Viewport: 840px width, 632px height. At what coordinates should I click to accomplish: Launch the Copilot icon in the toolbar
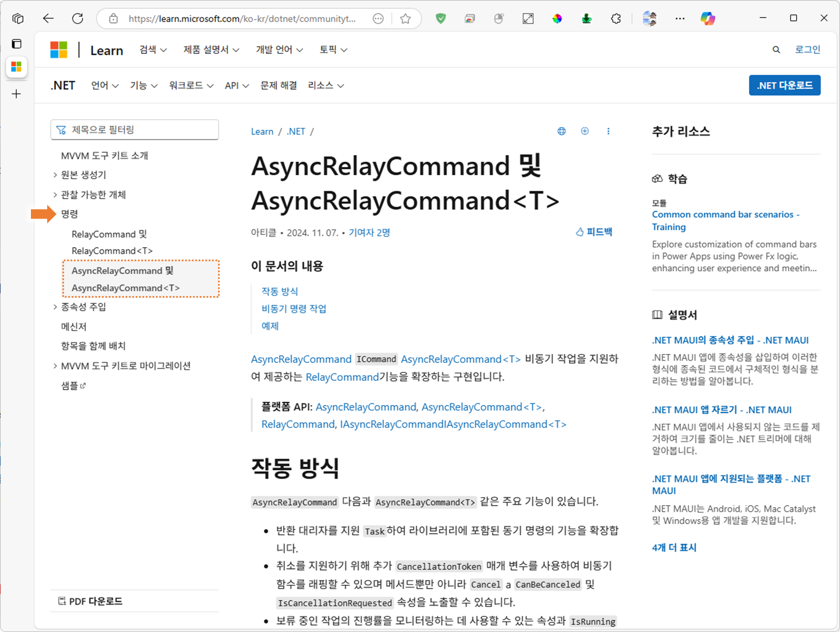point(708,19)
